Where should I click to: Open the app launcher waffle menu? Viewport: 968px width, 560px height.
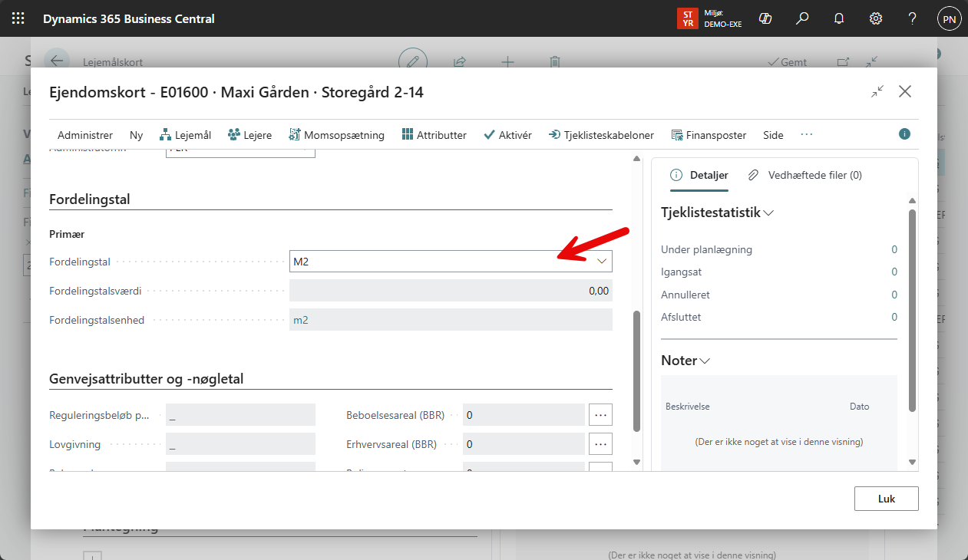coord(18,18)
